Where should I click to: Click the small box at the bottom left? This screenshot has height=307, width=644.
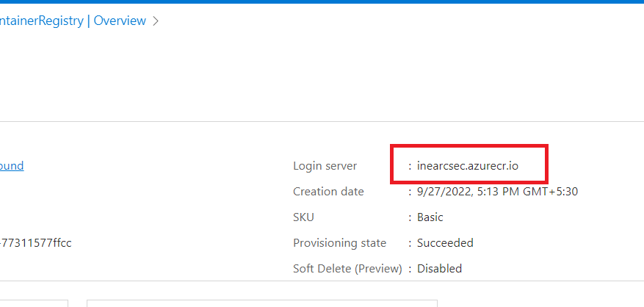34,303
